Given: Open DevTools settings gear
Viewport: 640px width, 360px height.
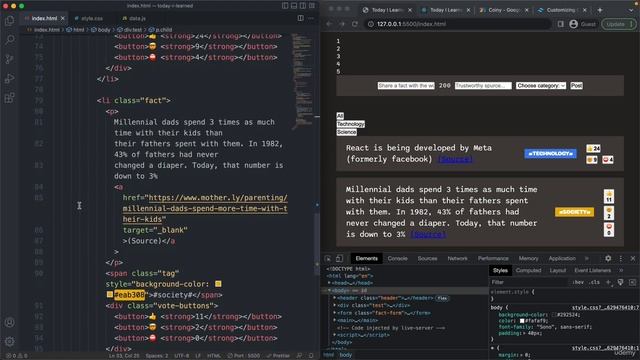Looking at the screenshot, I should coord(608,258).
